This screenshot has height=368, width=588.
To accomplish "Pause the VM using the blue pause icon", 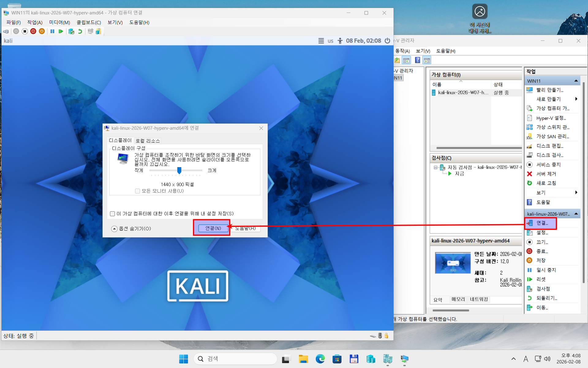I will click(x=52, y=31).
